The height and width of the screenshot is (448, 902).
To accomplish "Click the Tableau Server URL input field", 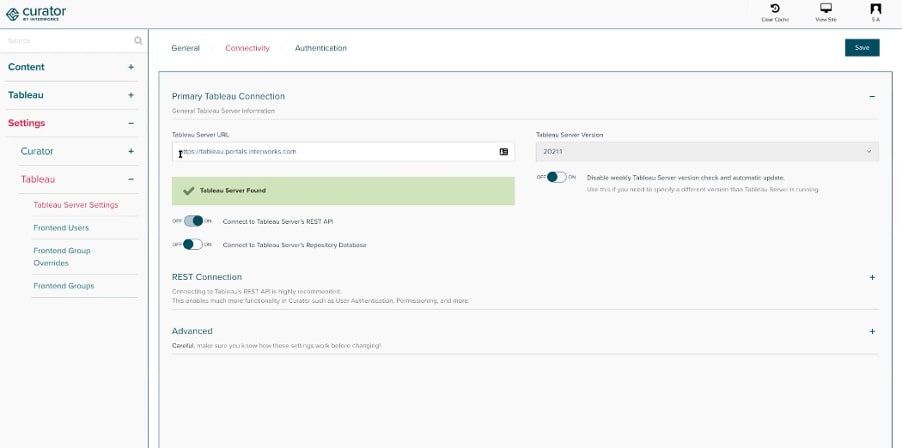I will pos(343,152).
